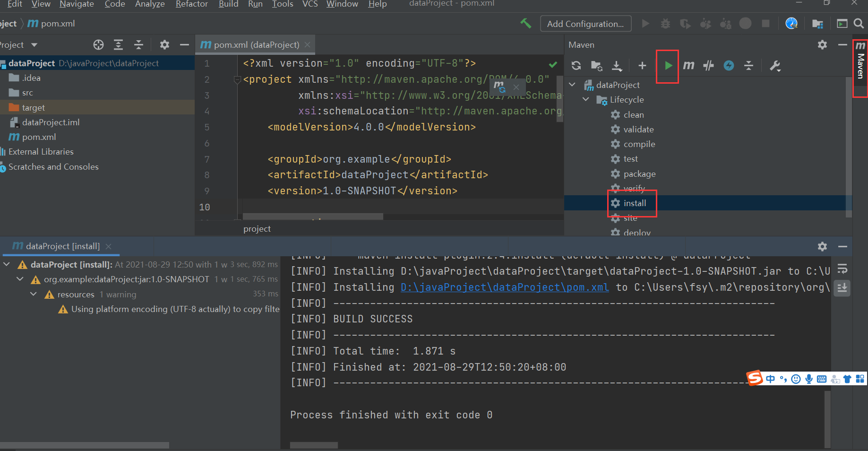Collapse dataProject [install] result node
Image resolution: width=868 pixels, height=451 pixels.
click(7, 264)
